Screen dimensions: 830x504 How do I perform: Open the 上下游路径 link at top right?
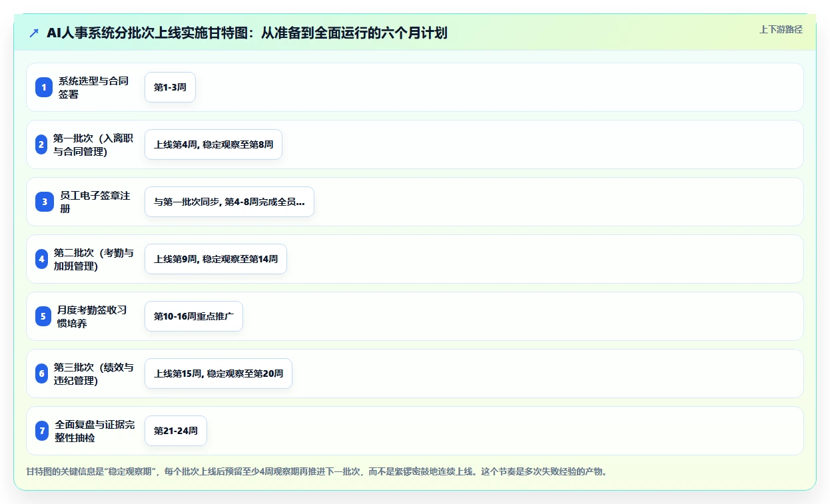pyautogui.click(x=781, y=29)
